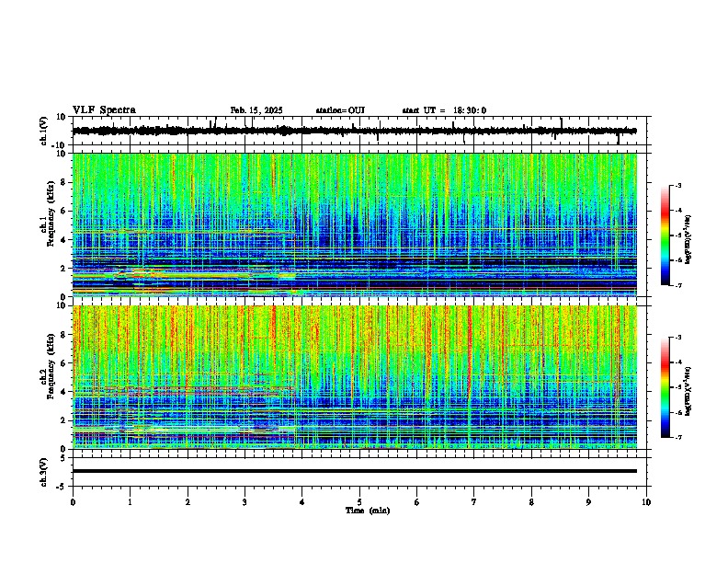The image size is (728, 563).
Task: Click the "-3" tick on ch.2 colorbar
Action: 677,338
